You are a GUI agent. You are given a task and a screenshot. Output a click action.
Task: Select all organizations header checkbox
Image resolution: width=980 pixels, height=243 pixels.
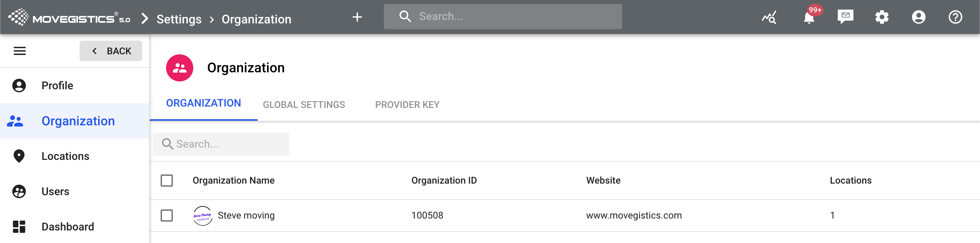(167, 180)
